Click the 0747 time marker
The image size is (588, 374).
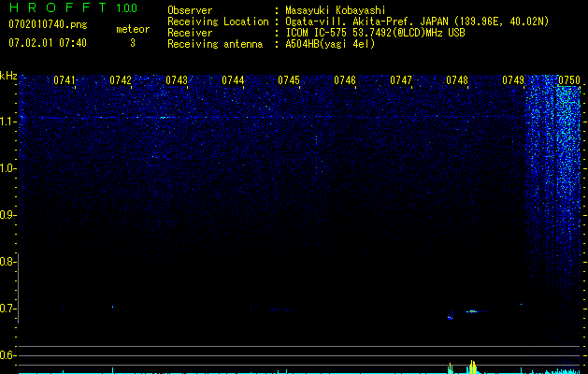pos(401,80)
